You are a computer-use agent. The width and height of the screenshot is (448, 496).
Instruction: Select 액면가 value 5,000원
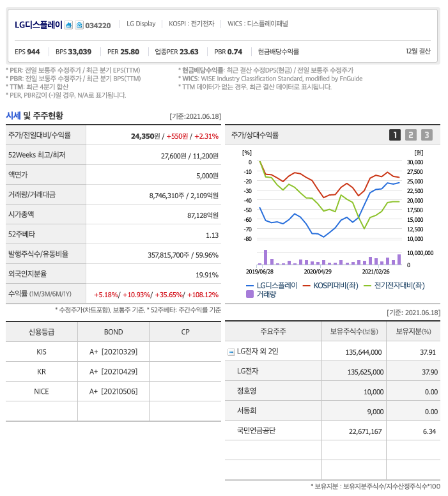coord(207,176)
